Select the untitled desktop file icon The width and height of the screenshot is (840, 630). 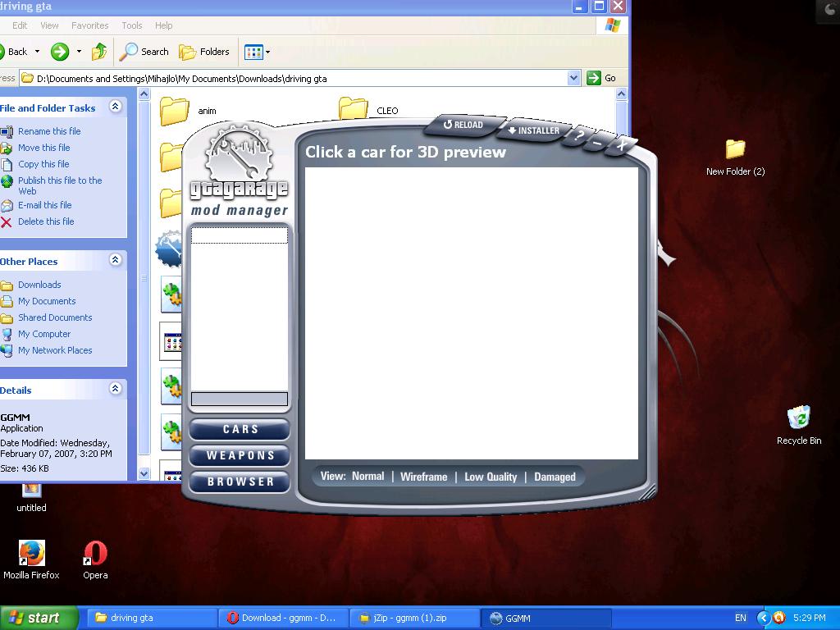[31, 498]
